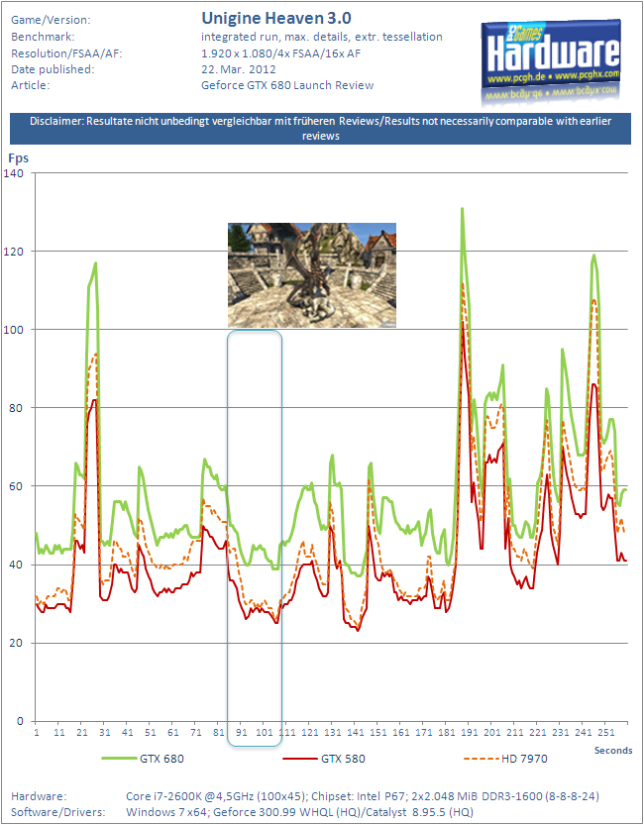The height and width of the screenshot is (825, 644).
Task: Click the 'Date published:' label
Action: (53, 69)
